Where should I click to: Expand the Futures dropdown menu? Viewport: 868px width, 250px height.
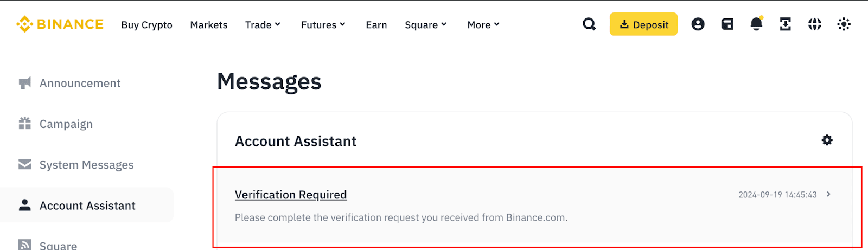click(323, 25)
